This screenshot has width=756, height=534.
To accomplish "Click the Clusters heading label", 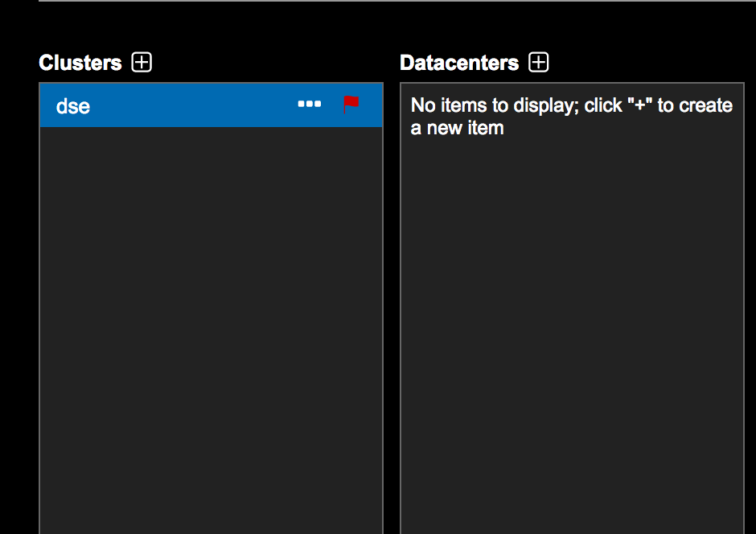I will click(x=80, y=63).
